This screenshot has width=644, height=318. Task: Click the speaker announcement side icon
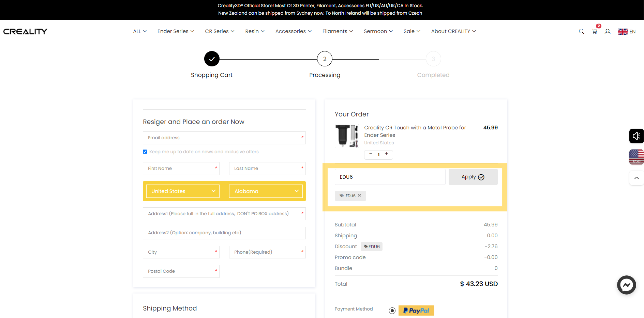(636, 136)
